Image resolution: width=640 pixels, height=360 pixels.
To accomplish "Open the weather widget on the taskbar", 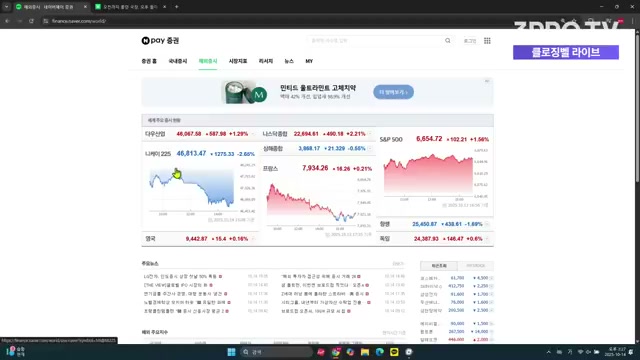I will (16, 352).
